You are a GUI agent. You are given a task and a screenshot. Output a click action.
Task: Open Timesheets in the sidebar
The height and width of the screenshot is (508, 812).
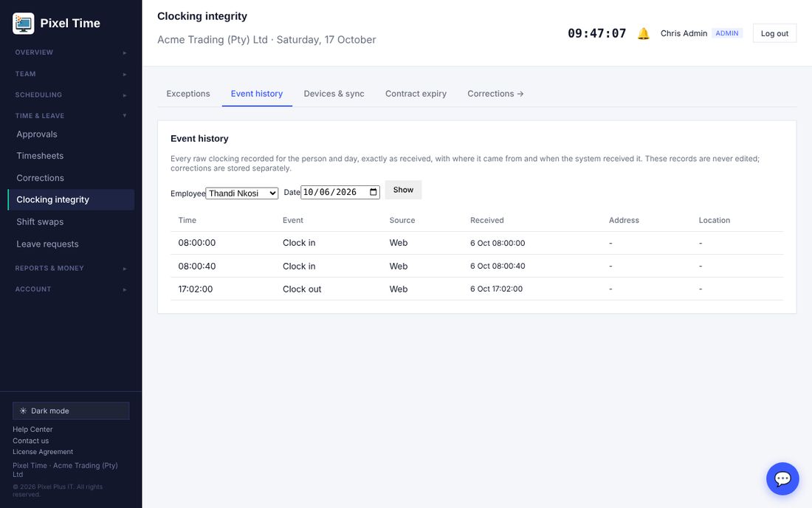[x=71, y=156]
